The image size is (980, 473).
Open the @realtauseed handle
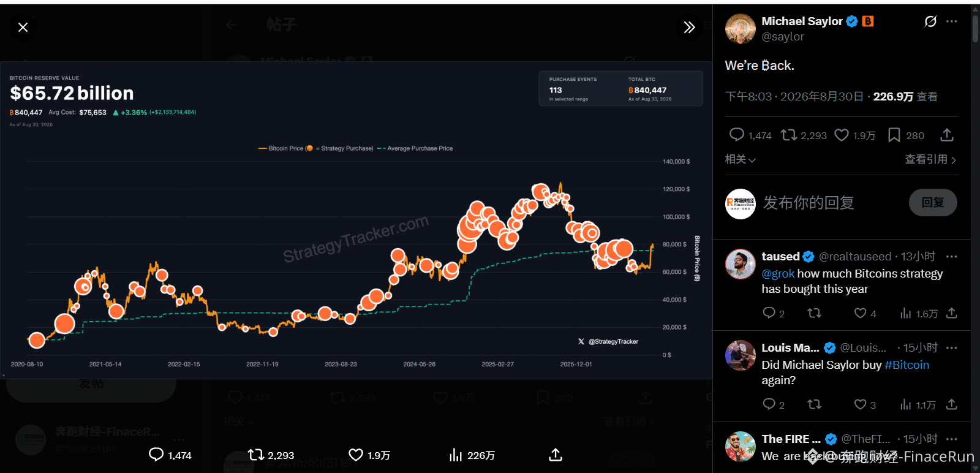pyautogui.click(x=855, y=257)
